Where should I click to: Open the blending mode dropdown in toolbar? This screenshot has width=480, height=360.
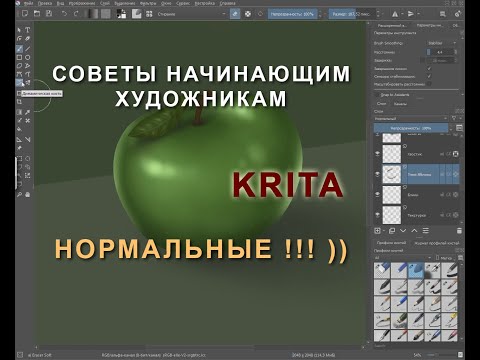pyautogui.click(x=191, y=14)
